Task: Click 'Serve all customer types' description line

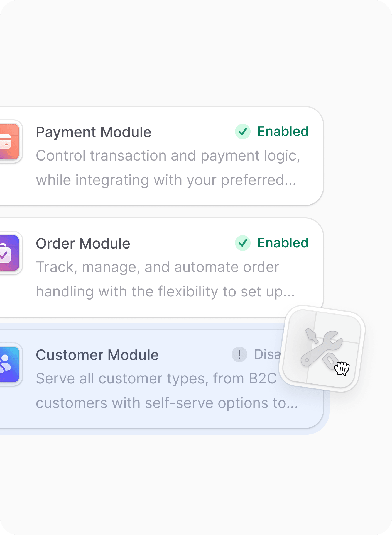Action: tap(156, 379)
